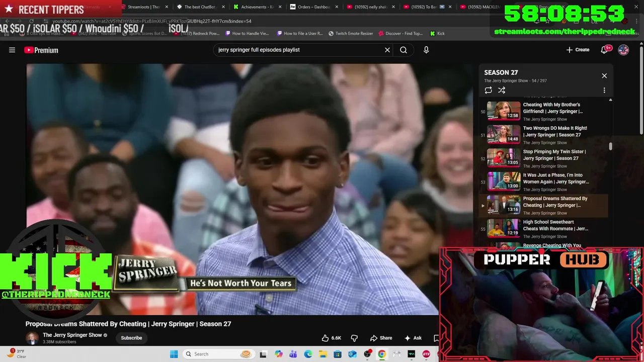Click the taskbar Search box
The width and height of the screenshot is (644, 362).
tap(218, 354)
